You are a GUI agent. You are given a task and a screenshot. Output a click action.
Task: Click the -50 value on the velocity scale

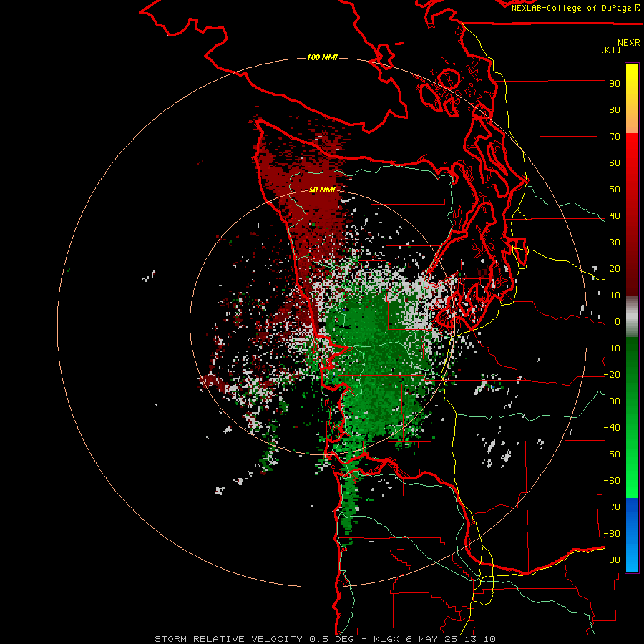point(612,454)
